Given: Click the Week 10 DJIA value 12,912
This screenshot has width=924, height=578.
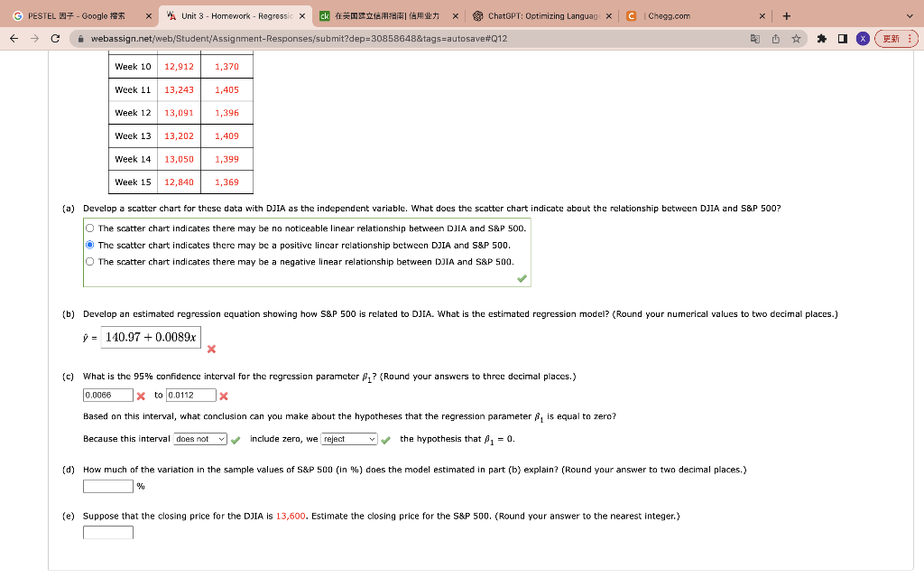Looking at the screenshot, I should click(180, 67).
